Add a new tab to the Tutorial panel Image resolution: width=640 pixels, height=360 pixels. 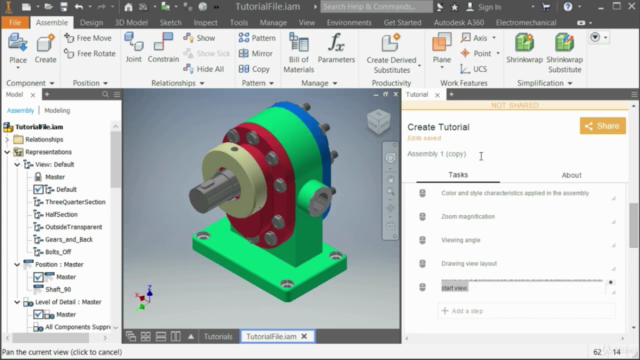click(451, 94)
